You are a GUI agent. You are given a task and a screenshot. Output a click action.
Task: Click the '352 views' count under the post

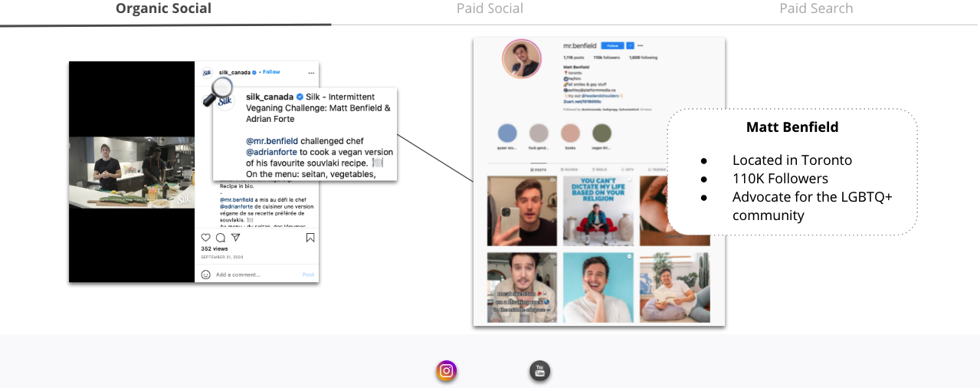215,249
